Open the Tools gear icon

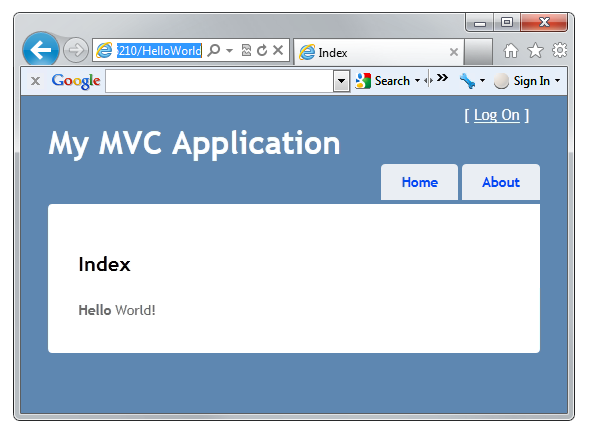[560, 50]
